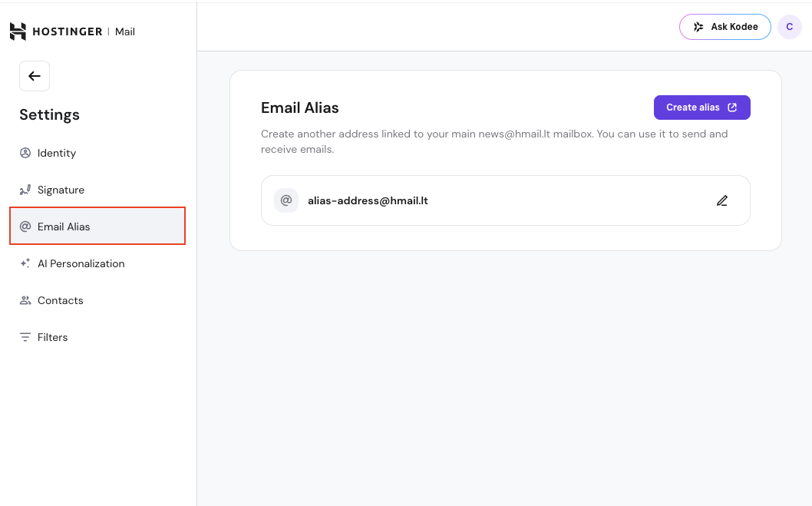This screenshot has height=506, width=812.
Task: Click the external-link icon on Create alias
Action: coord(732,107)
